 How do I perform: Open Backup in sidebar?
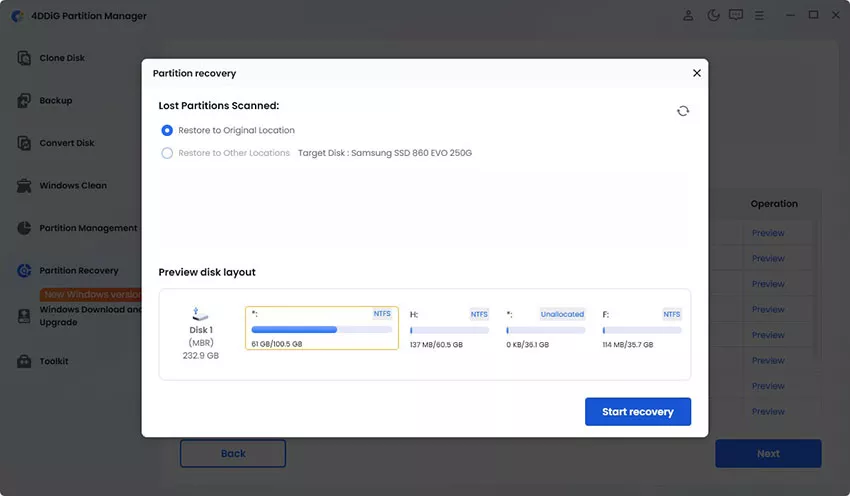(55, 100)
